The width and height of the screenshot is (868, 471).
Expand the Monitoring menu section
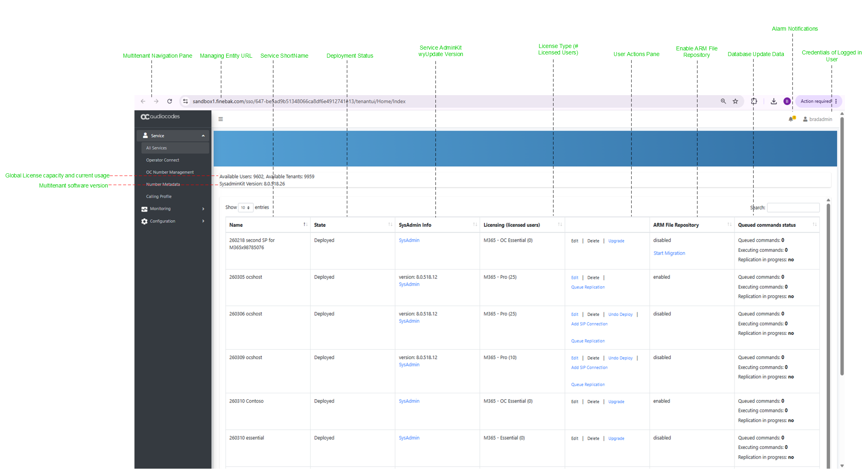click(x=173, y=209)
